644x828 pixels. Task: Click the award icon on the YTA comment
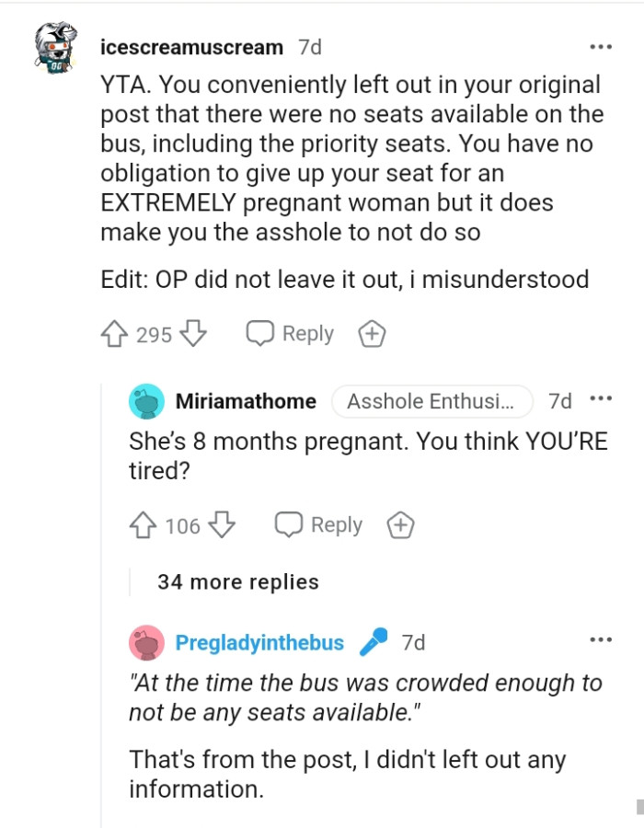pyautogui.click(x=372, y=334)
